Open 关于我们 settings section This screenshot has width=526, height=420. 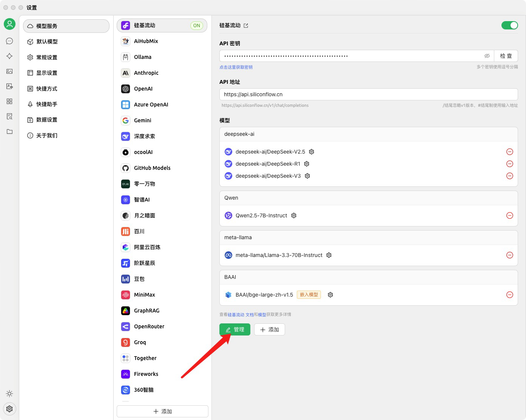point(66,135)
